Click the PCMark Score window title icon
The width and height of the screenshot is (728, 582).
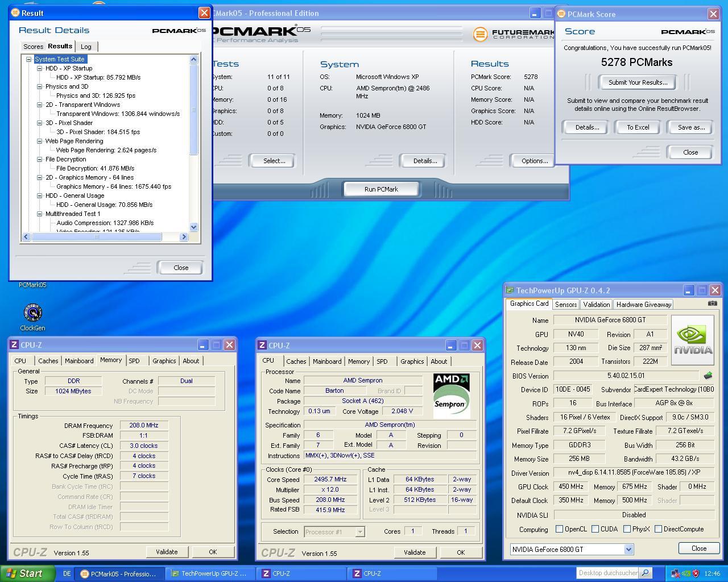coord(561,14)
